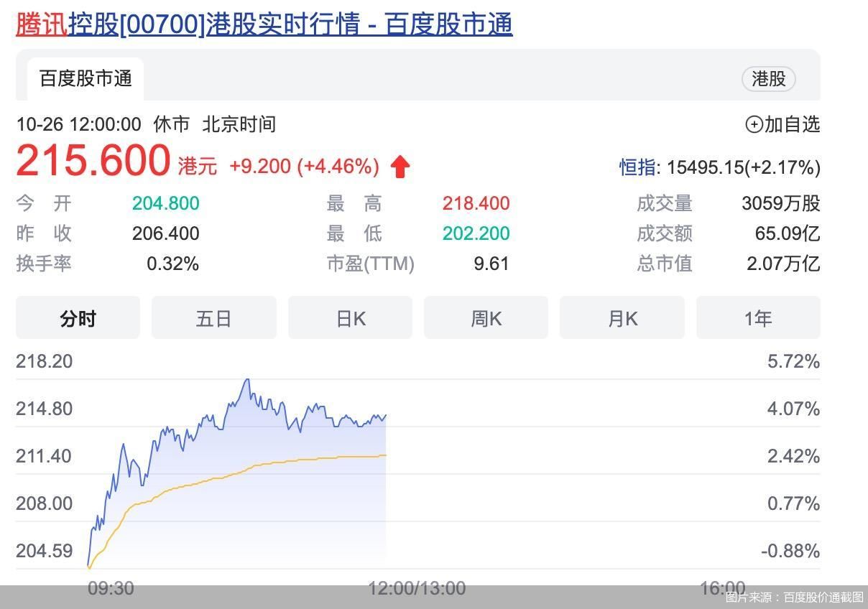Viewport: 868px width, 609px height.
Task: Click the 港股 market tag button
Action: click(768, 79)
